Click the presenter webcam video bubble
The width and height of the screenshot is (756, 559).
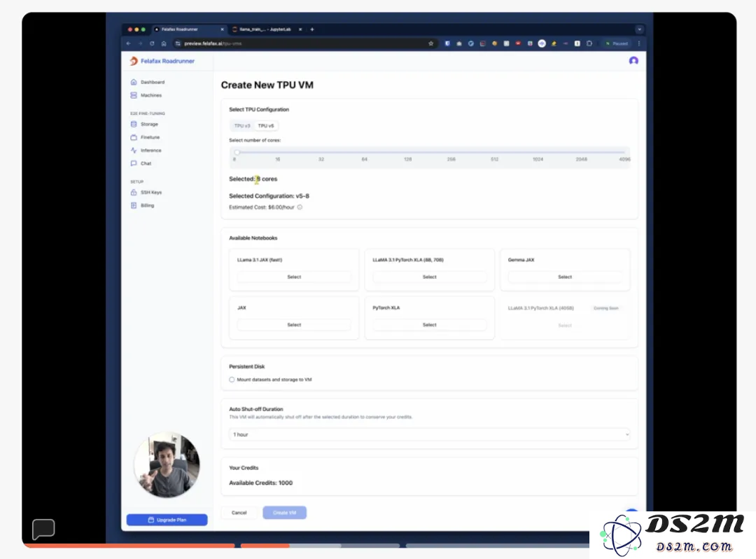(x=167, y=465)
